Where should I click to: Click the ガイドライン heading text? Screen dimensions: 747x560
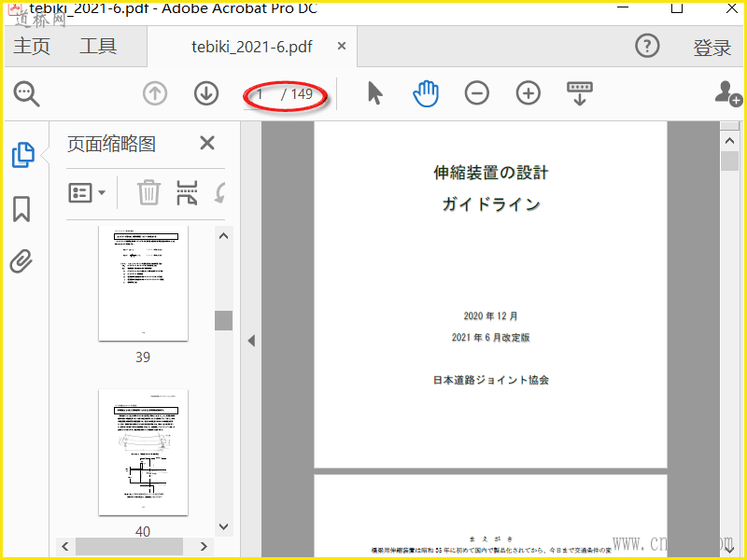491,204
